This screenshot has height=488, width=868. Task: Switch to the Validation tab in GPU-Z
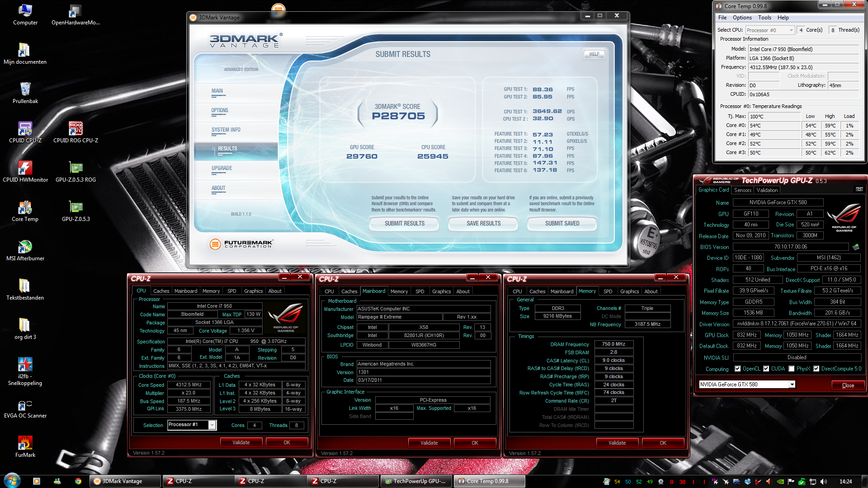click(x=767, y=190)
